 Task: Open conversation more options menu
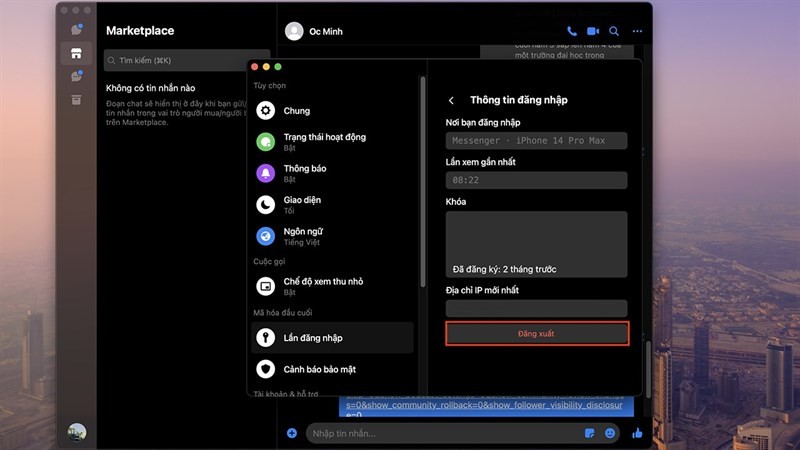click(637, 31)
